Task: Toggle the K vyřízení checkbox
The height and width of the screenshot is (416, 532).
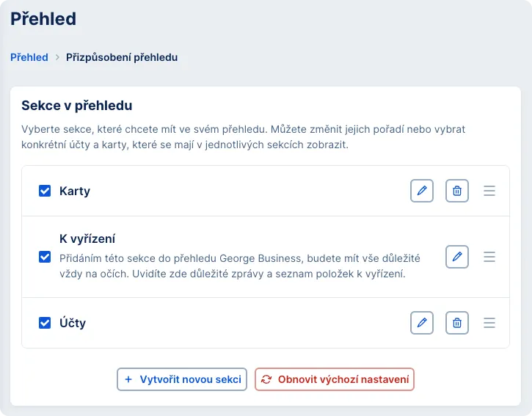Action: [x=45, y=257]
